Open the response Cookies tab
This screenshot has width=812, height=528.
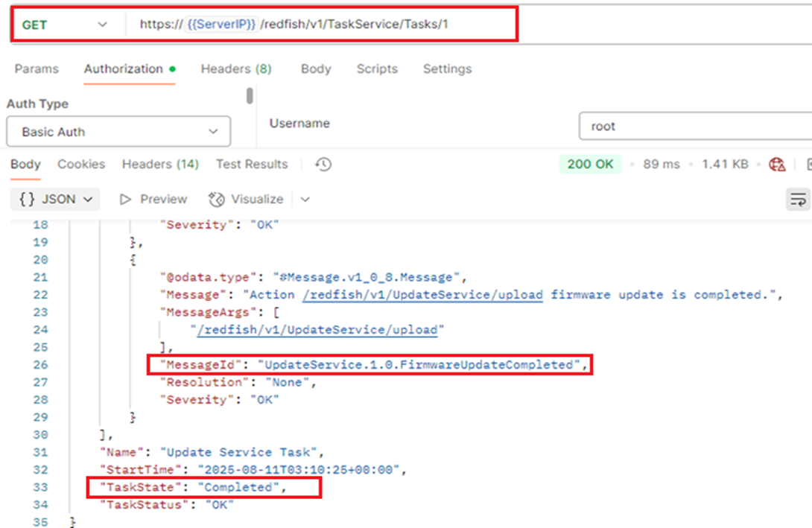point(81,164)
